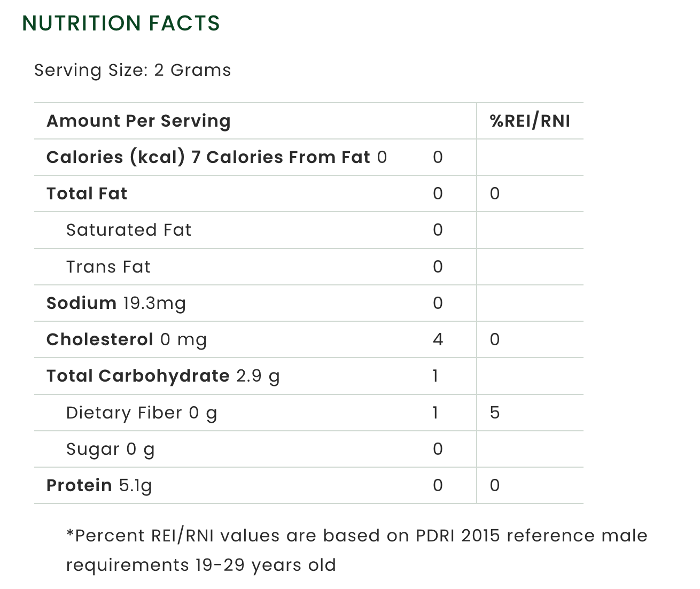Click the Amount Per Serving column header

point(138,121)
